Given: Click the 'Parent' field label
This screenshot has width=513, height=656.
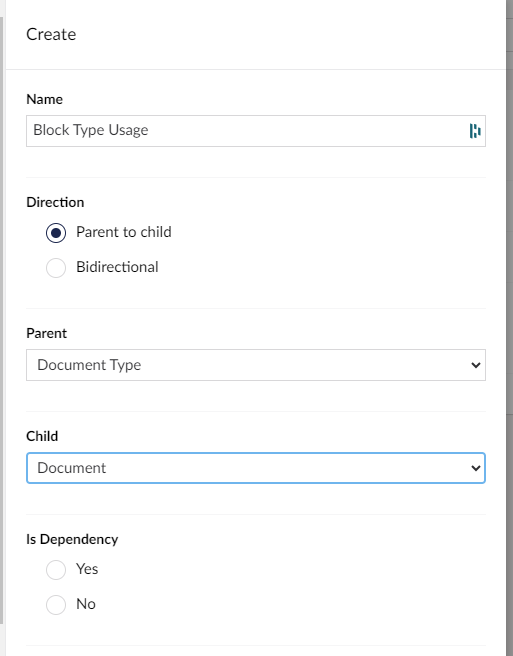Looking at the screenshot, I should [46, 333].
